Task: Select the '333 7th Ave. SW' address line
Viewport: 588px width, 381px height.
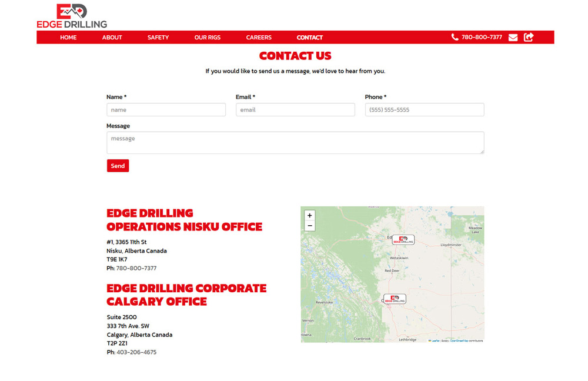Action: click(128, 326)
